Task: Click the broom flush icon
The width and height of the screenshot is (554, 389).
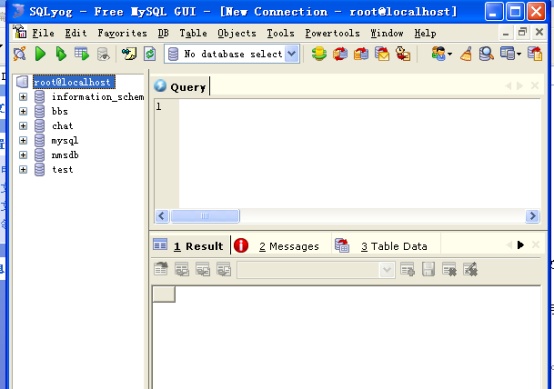Action: click(466, 54)
